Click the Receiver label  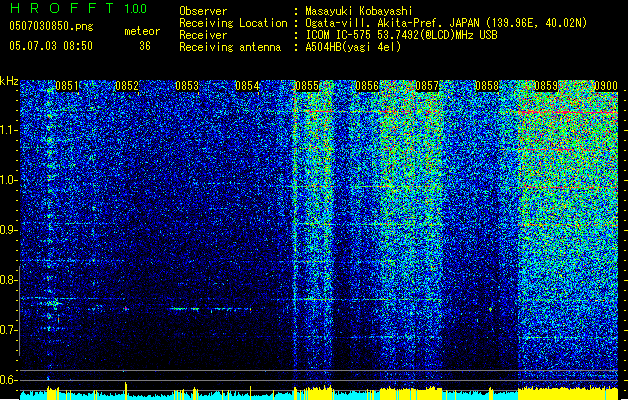[x=203, y=35]
